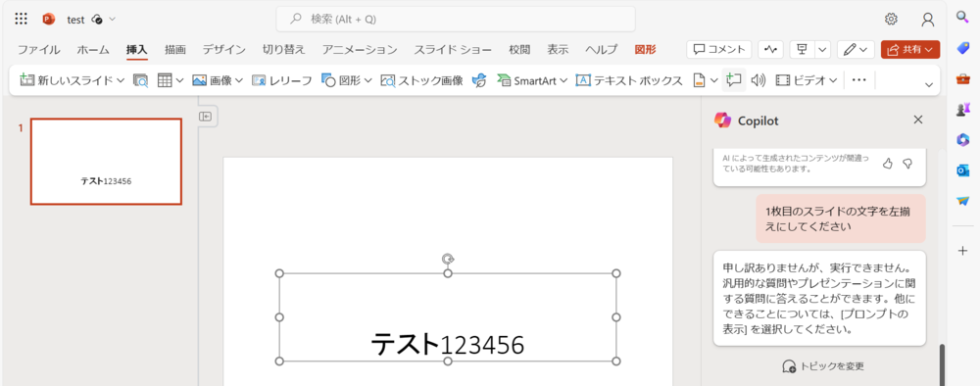
Task: Click the Comments button
Action: click(718, 49)
